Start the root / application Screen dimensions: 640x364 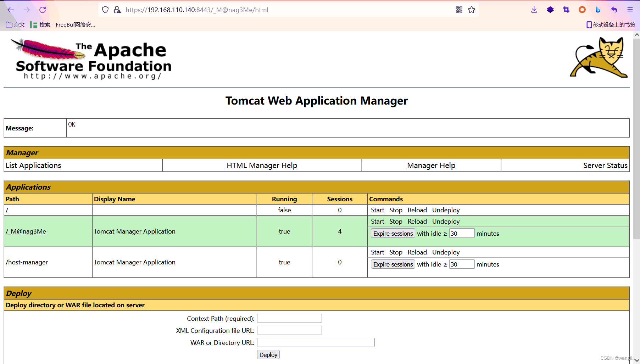coord(378,210)
